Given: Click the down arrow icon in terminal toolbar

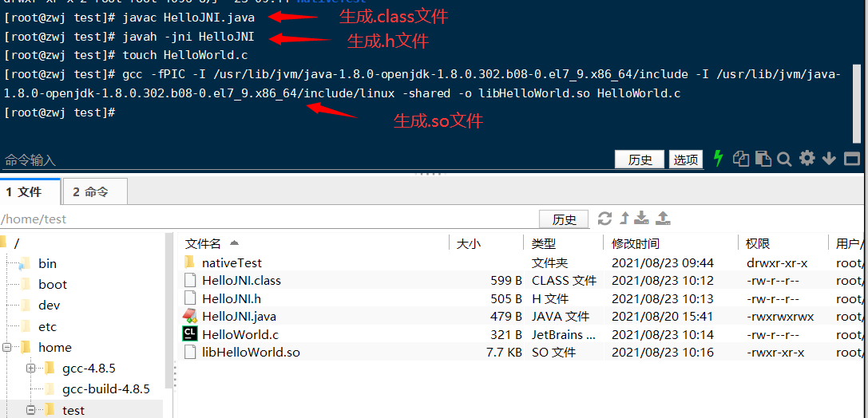Looking at the screenshot, I should click(x=829, y=159).
